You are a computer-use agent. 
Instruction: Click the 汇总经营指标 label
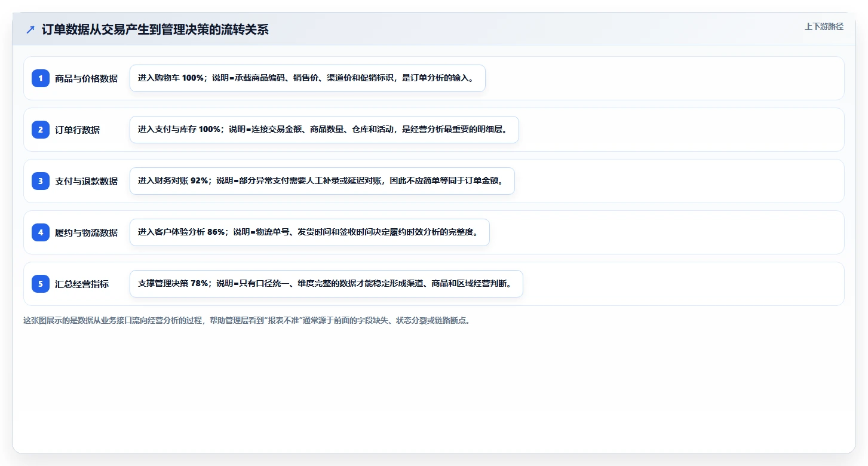click(82, 284)
